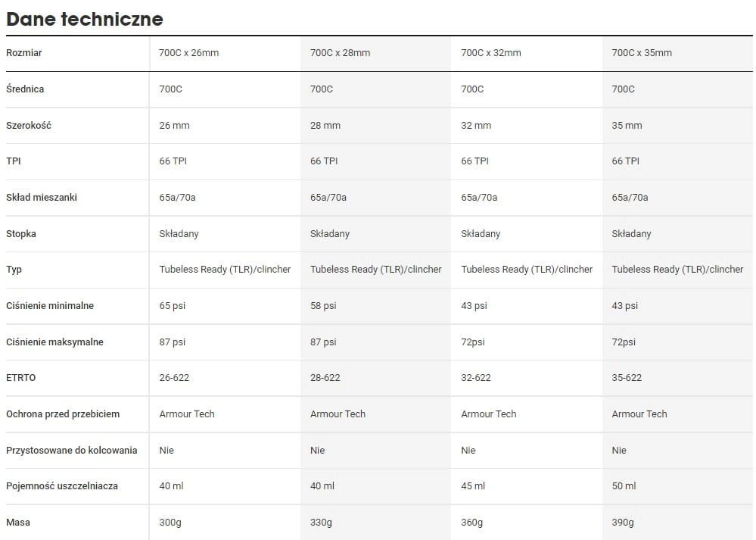Click the Przystosowane do kolcowania label
This screenshot has width=756, height=540.
[71, 450]
